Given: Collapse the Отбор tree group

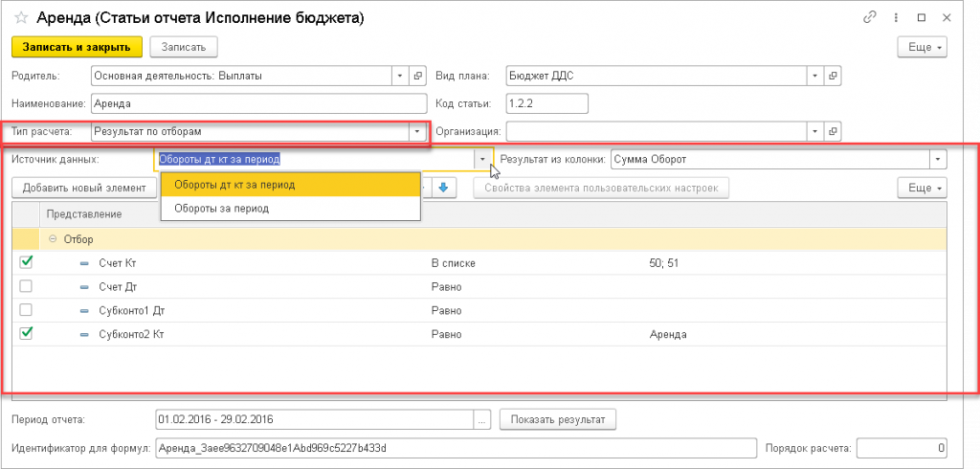Looking at the screenshot, I should point(53,238).
